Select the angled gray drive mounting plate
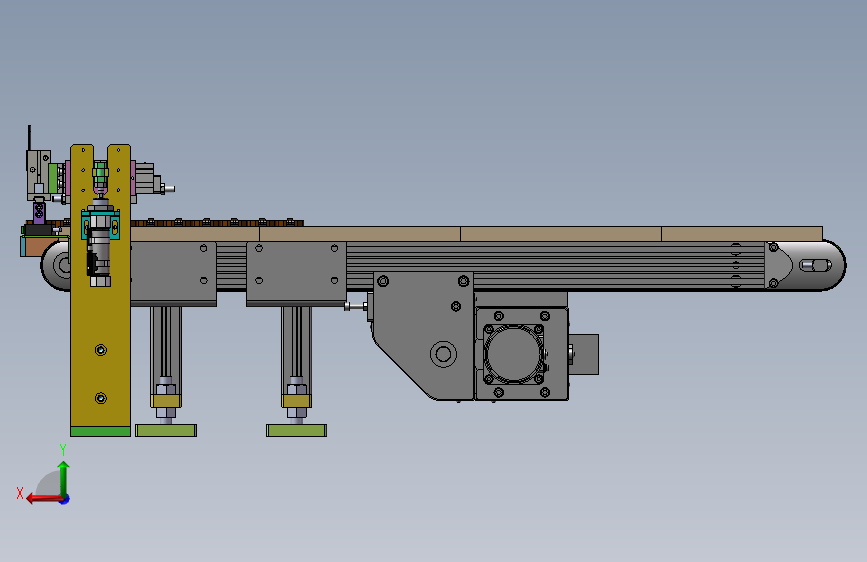867x562 pixels. [423, 337]
